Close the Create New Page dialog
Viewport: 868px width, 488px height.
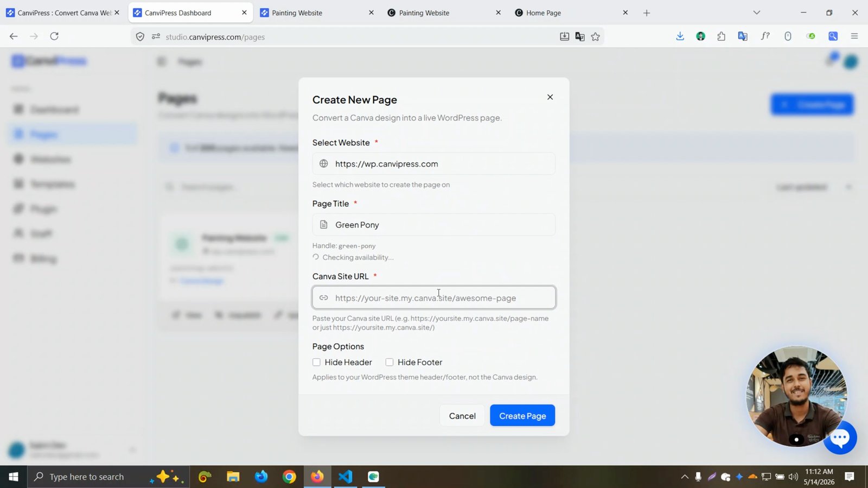point(550,97)
